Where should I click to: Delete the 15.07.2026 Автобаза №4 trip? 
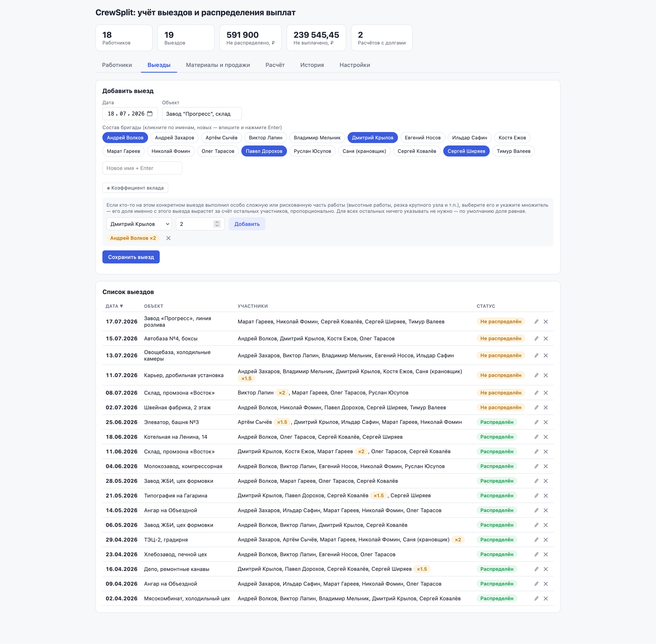tap(546, 339)
